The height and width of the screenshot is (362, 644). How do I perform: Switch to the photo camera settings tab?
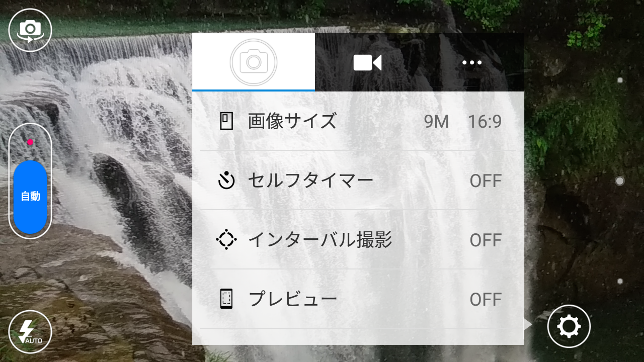coord(254,62)
